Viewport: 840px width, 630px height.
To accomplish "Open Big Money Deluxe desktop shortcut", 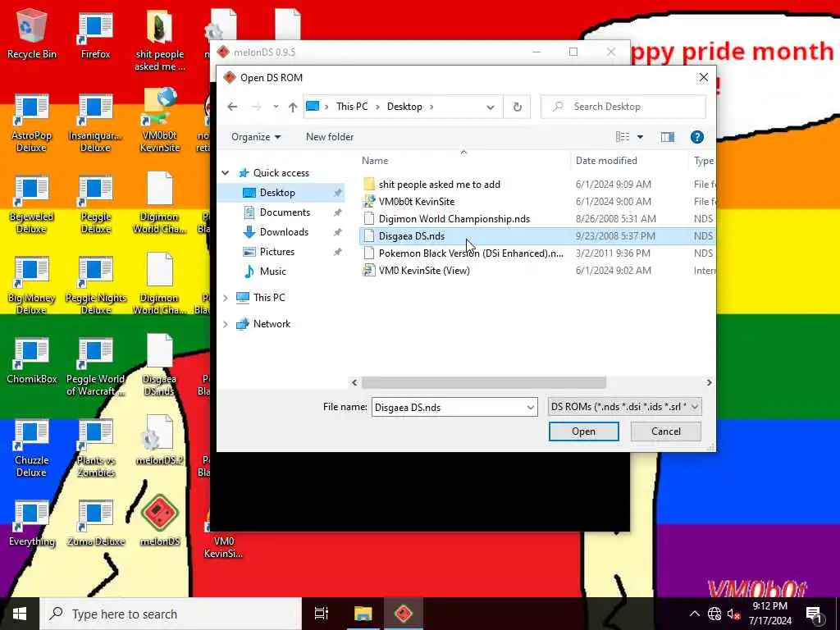I will click(x=31, y=286).
